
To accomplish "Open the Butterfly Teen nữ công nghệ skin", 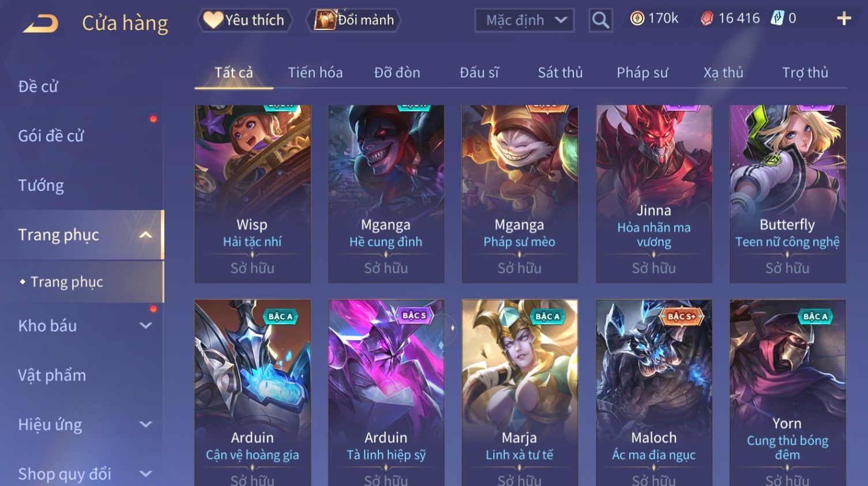I will 787,194.
